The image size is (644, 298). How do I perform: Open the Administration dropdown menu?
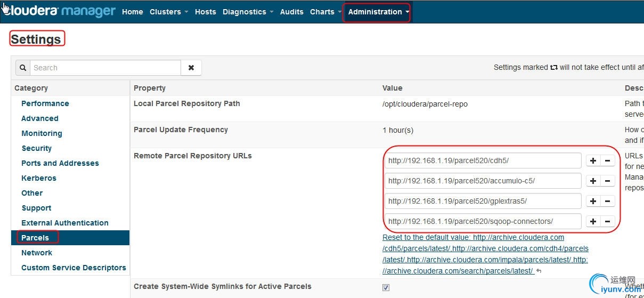click(378, 12)
